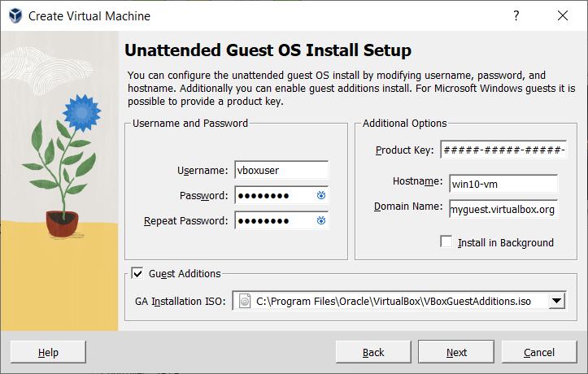
Task: Open Help button at bottom left
Action: [48, 352]
